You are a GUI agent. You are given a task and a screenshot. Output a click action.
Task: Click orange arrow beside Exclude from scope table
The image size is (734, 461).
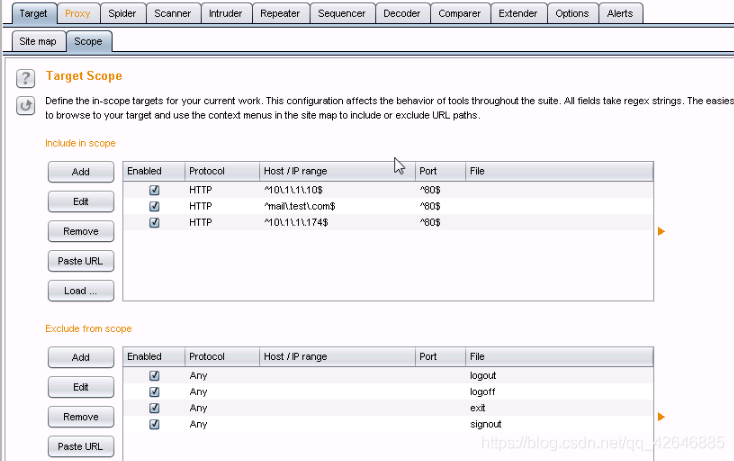(x=661, y=416)
